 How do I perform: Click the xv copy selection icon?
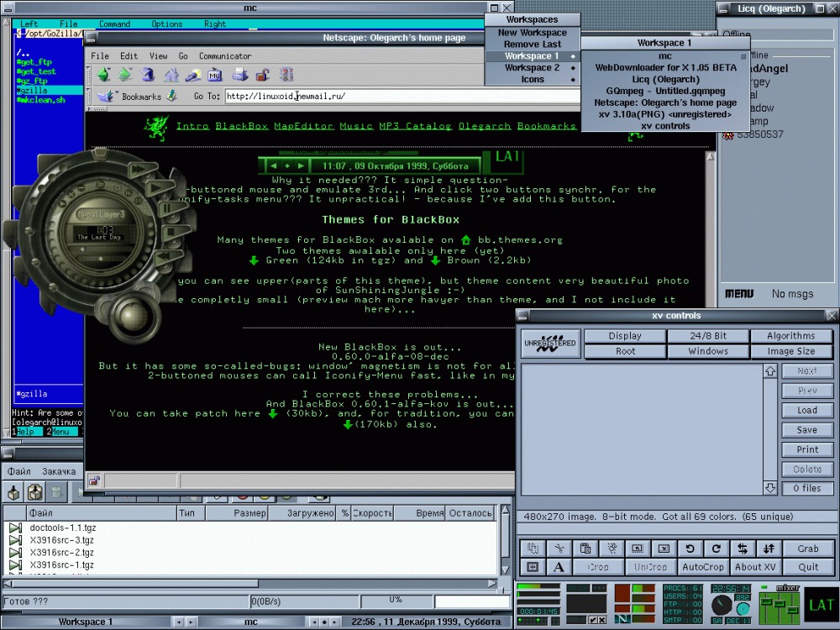(x=533, y=549)
